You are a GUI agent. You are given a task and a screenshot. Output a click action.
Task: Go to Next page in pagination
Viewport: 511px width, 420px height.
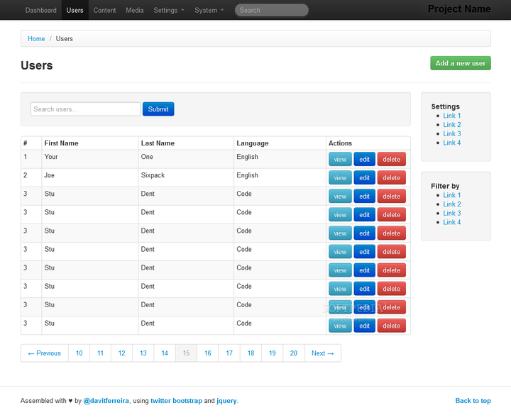point(322,353)
